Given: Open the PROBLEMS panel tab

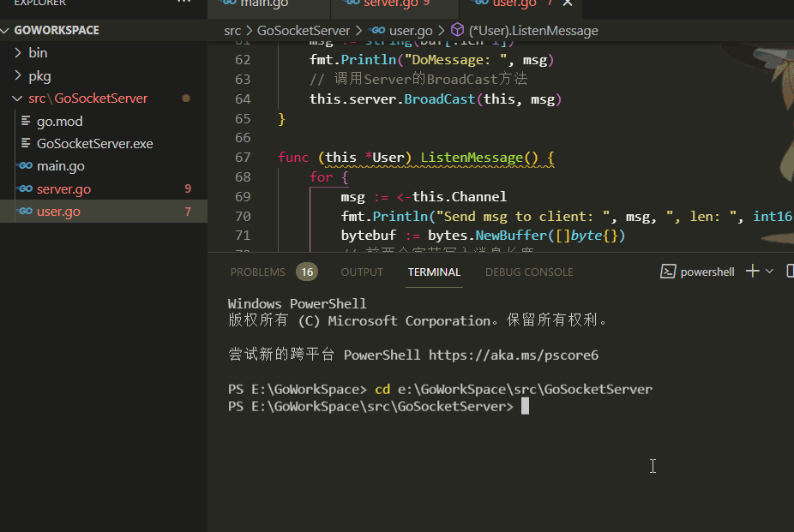Looking at the screenshot, I should point(258,272).
